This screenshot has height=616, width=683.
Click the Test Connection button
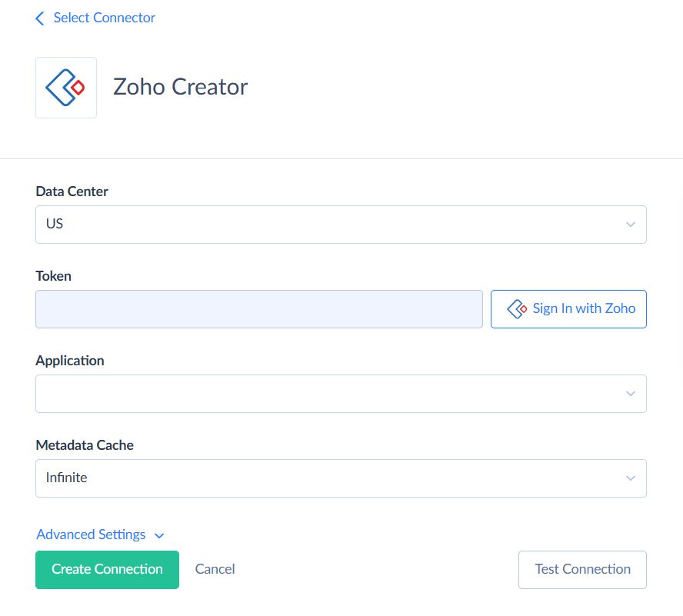582,569
